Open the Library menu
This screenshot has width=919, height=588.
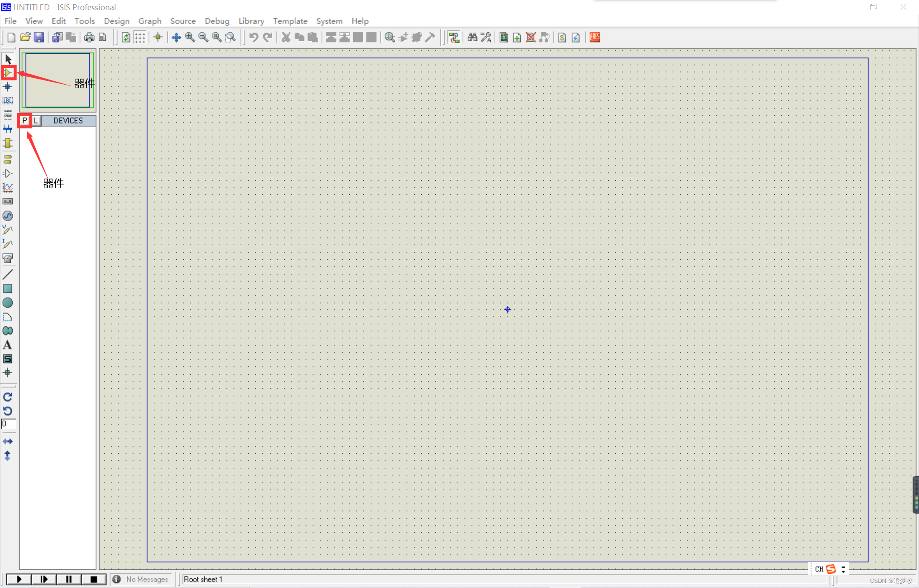click(x=251, y=21)
